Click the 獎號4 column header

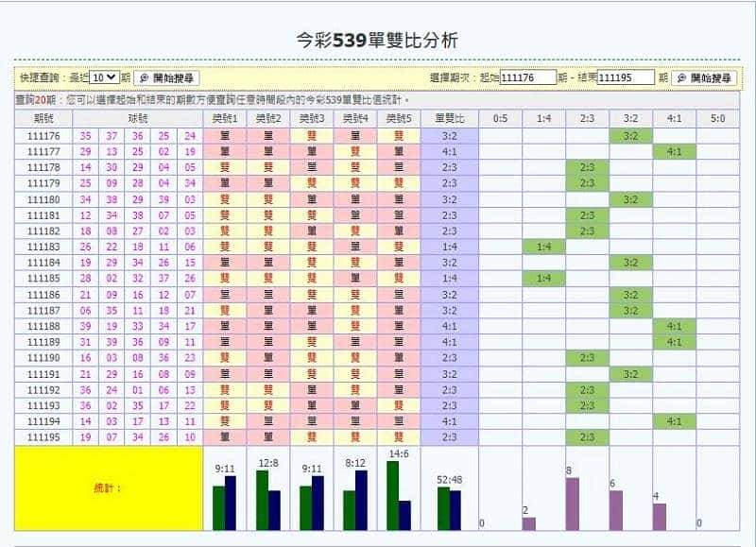(355, 118)
